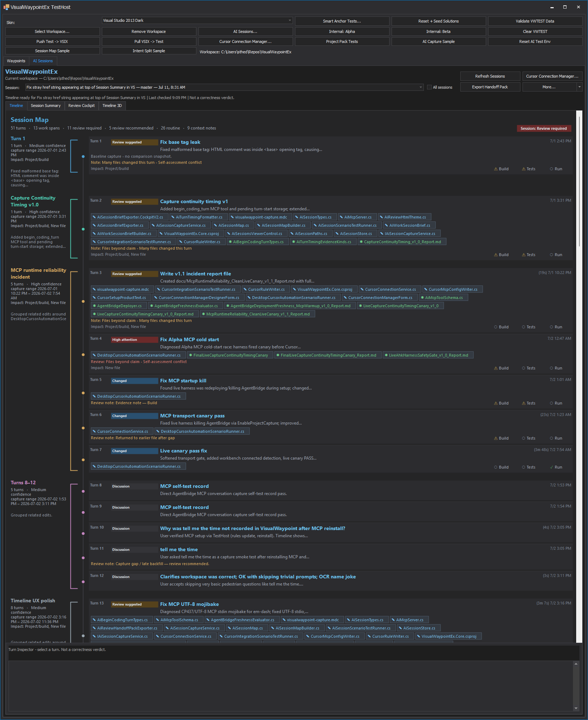Image resolution: width=588 pixels, height=720 pixels.
Task: Click the Turn Inspector scrollbar up arrow
Action: point(576,664)
